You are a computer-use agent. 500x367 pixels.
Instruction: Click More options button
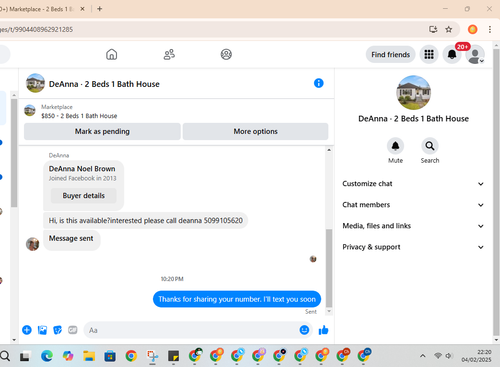pos(255,131)
